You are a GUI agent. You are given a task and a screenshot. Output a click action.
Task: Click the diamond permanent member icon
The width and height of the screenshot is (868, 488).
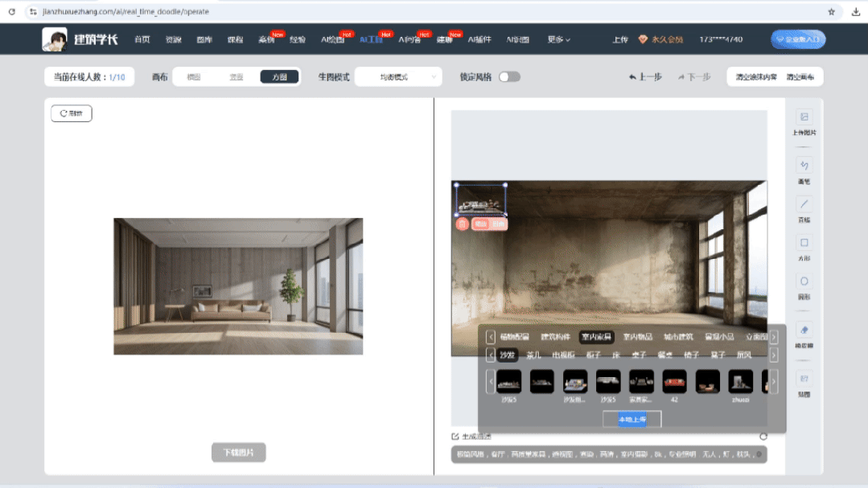[643, 39]
